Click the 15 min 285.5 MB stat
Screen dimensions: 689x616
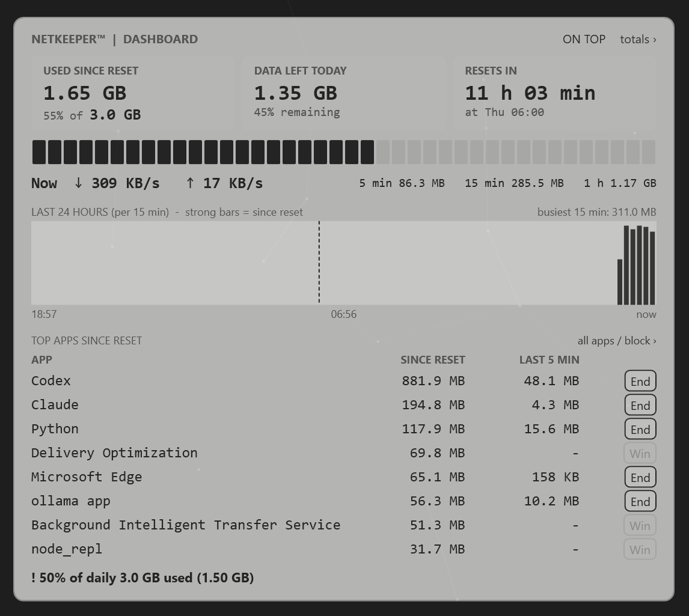[x=514, y=183]
